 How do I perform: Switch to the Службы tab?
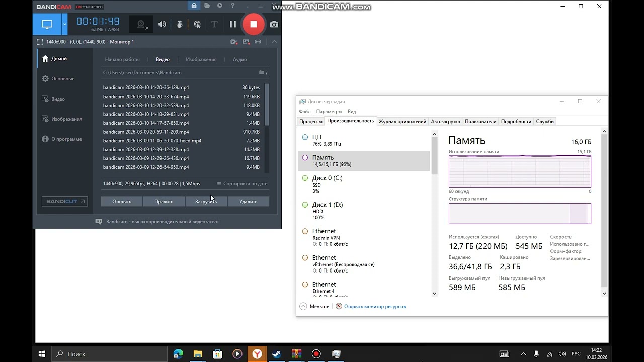tap(545, 121)
